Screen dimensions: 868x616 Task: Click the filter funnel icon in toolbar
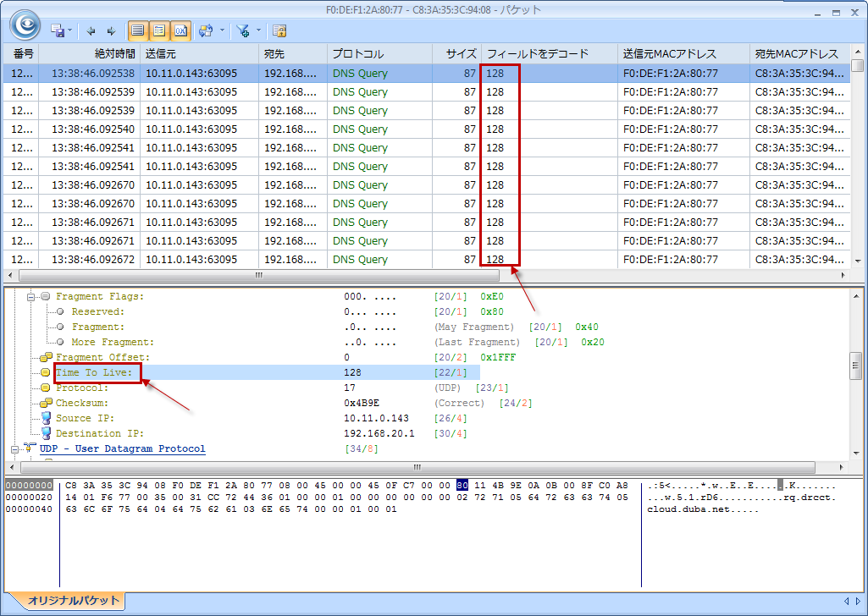243,31
